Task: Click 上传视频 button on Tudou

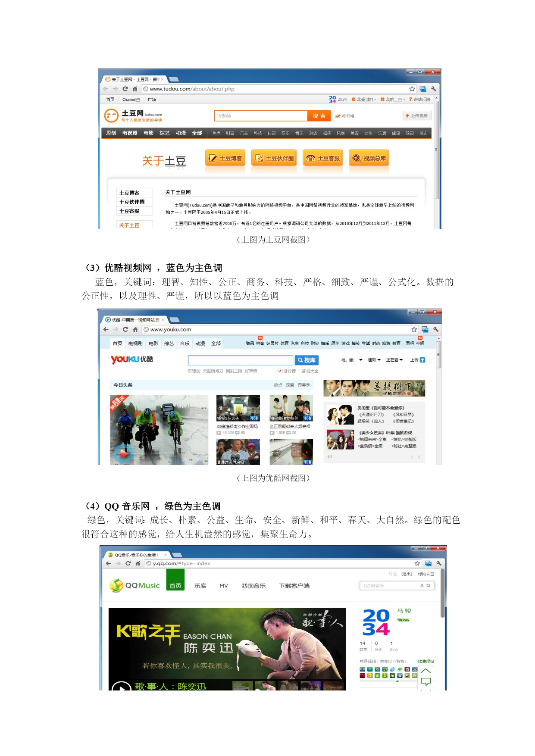Action: tap(417, 116)
